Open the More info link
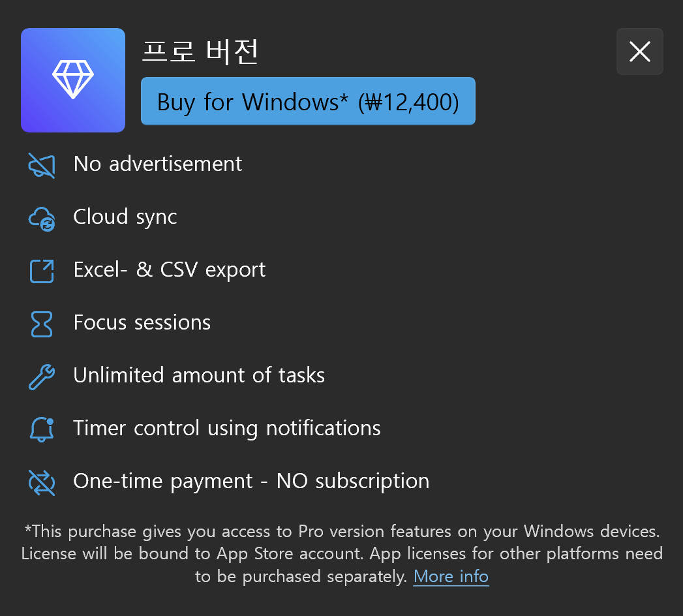Screen dimensions: 683x616 [x=451, y=576]
